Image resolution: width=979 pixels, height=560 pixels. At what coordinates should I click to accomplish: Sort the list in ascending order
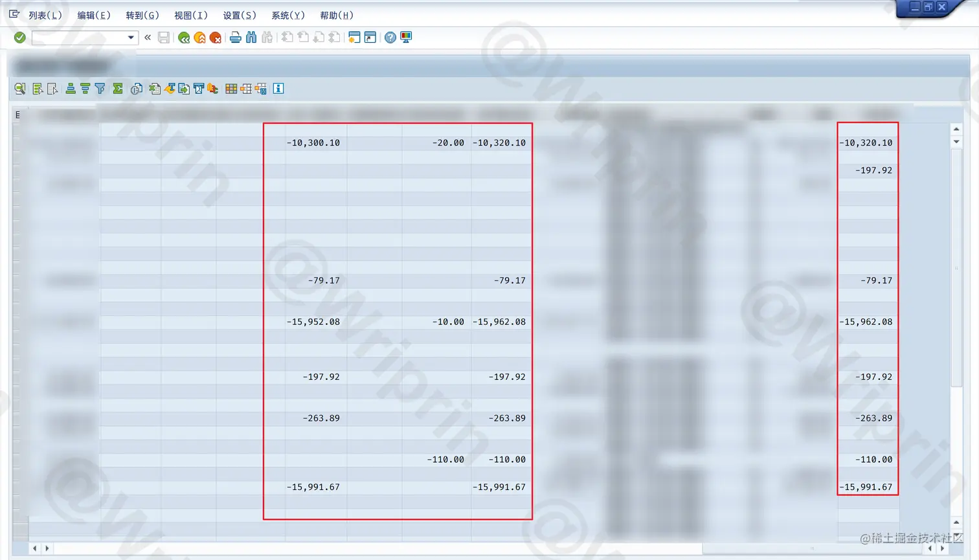point(70,89)
